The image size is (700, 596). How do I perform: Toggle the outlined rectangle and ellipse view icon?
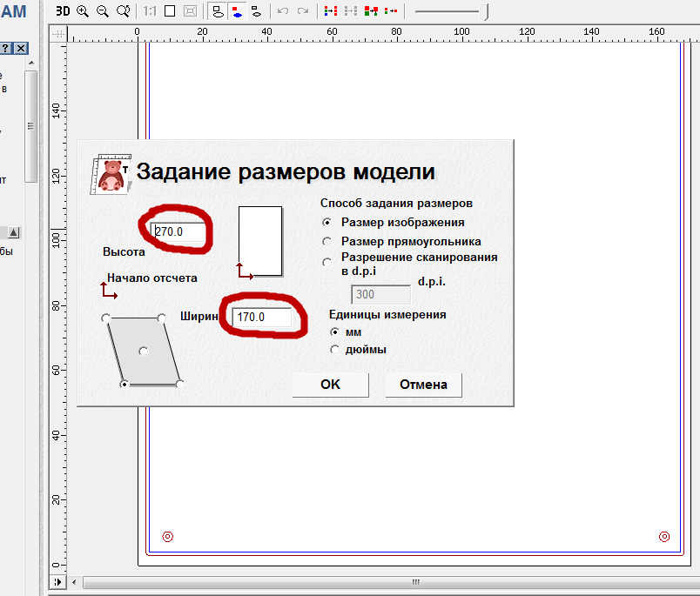pyautogui.click(x=218, y=10)
